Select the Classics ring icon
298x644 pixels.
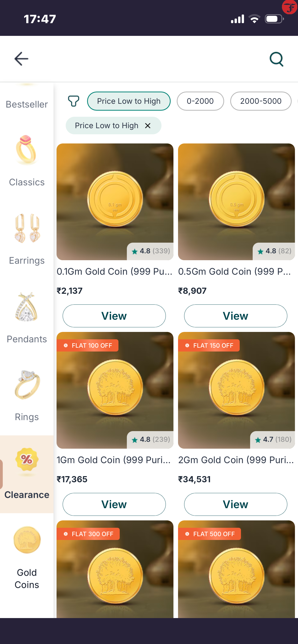(x=27, y=150)
